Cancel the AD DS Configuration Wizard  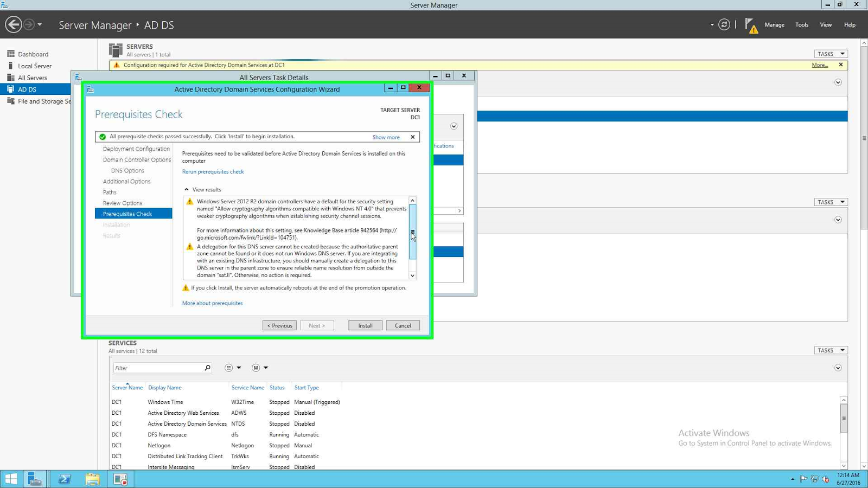coord(403,325)
